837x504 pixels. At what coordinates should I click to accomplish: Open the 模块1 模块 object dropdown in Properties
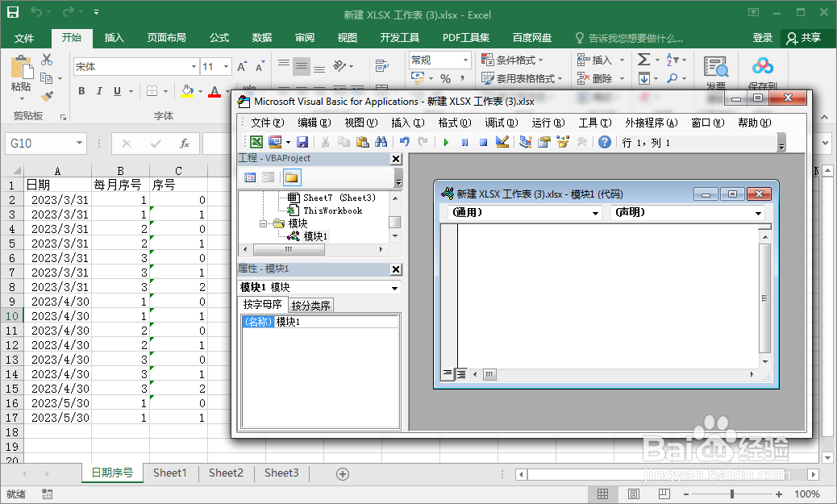click(x=394, y=288)
